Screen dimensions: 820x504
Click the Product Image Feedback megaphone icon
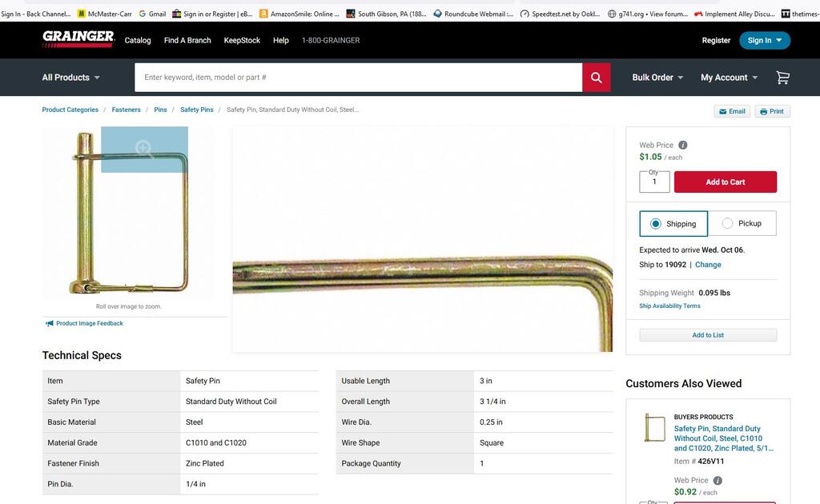[50, 323]
